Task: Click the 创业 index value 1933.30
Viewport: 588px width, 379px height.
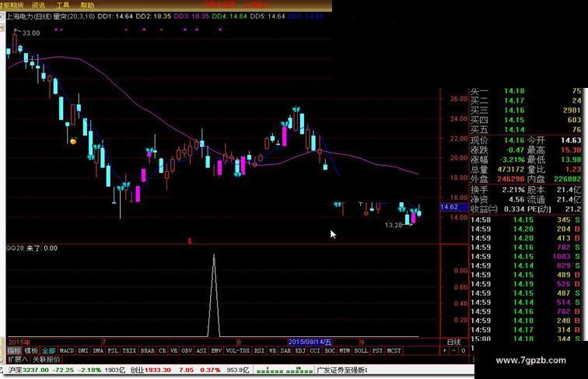Action: click(157, 370)
